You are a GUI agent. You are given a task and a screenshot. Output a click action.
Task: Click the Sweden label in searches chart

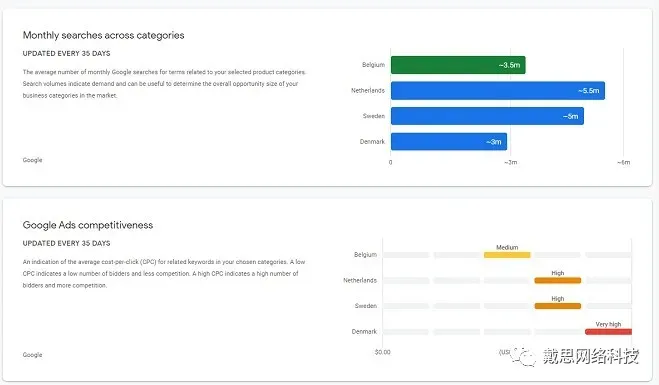click(x=374, y=116)
